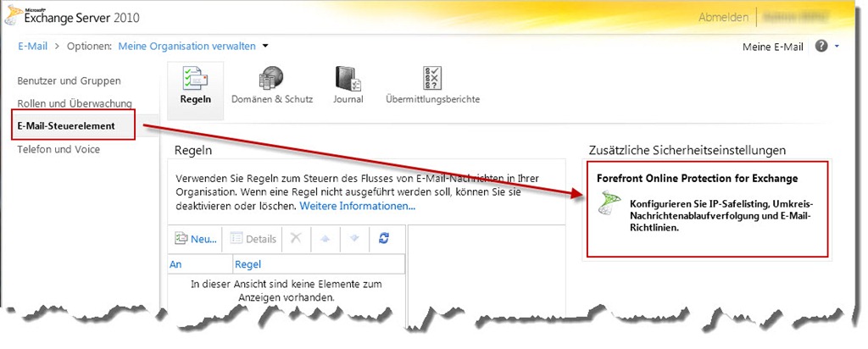Screen dimensions: 868x349
Task: Expand the help menu arrow
Action: [837, 47]
